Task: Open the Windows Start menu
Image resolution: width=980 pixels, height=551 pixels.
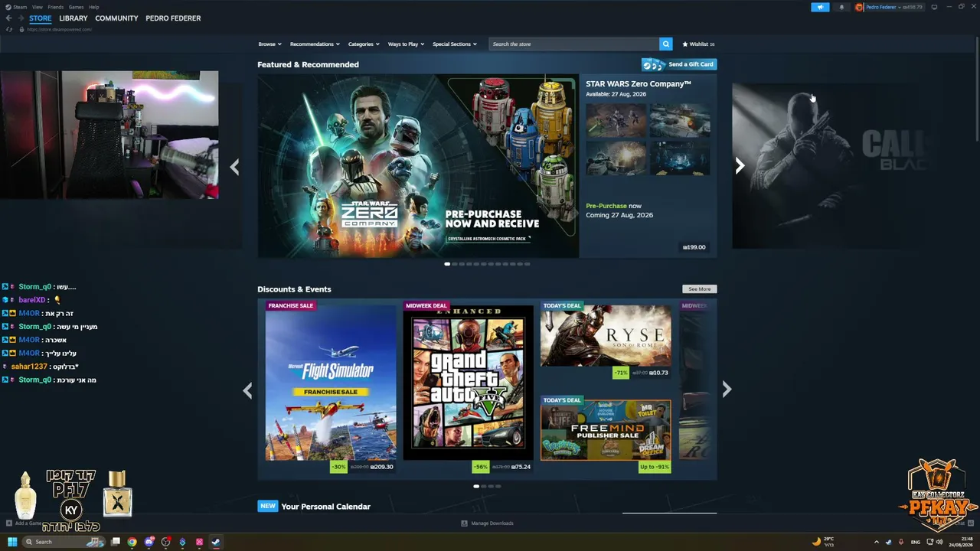Action: tap(12, 542)
